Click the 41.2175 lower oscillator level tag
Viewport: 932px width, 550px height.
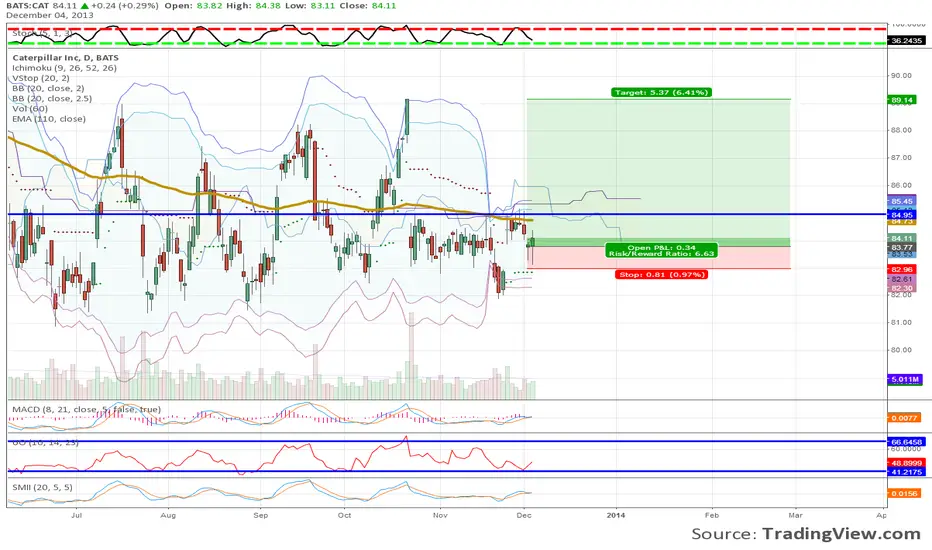906,472
